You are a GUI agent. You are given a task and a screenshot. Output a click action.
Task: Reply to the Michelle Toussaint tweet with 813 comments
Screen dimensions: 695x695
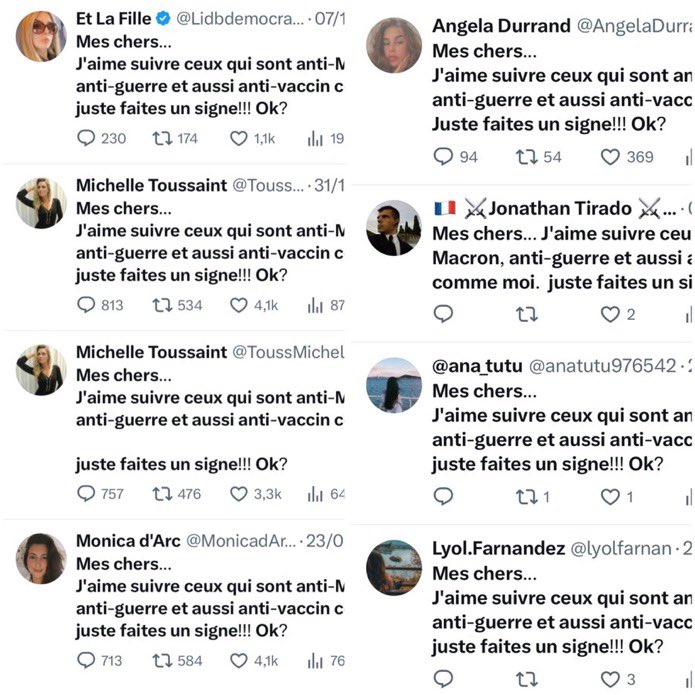(86, 305)
